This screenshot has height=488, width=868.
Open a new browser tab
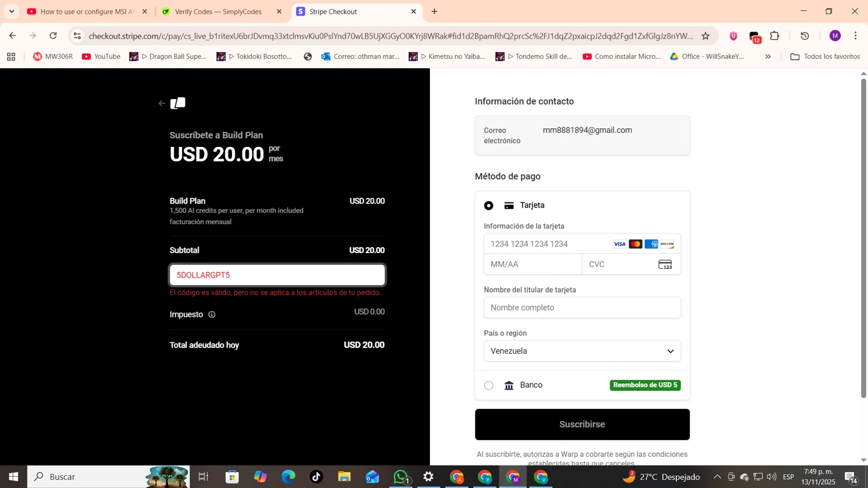435,12
